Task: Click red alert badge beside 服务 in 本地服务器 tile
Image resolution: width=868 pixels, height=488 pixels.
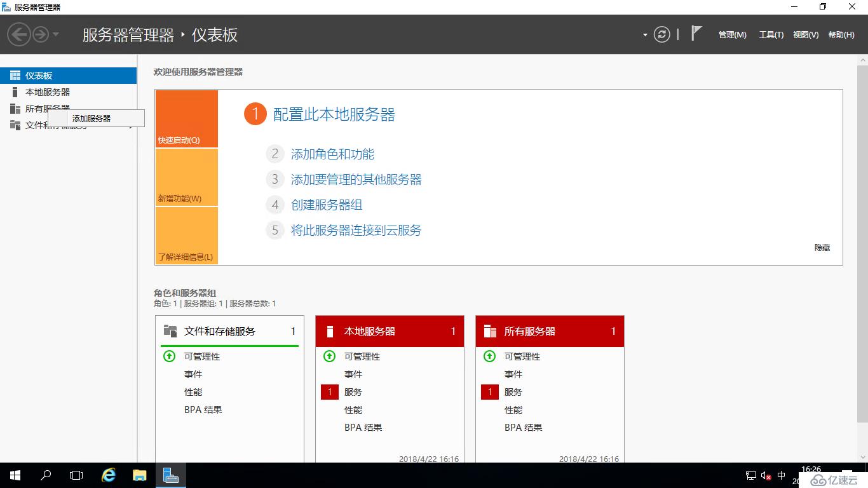Action: point(330,392)
